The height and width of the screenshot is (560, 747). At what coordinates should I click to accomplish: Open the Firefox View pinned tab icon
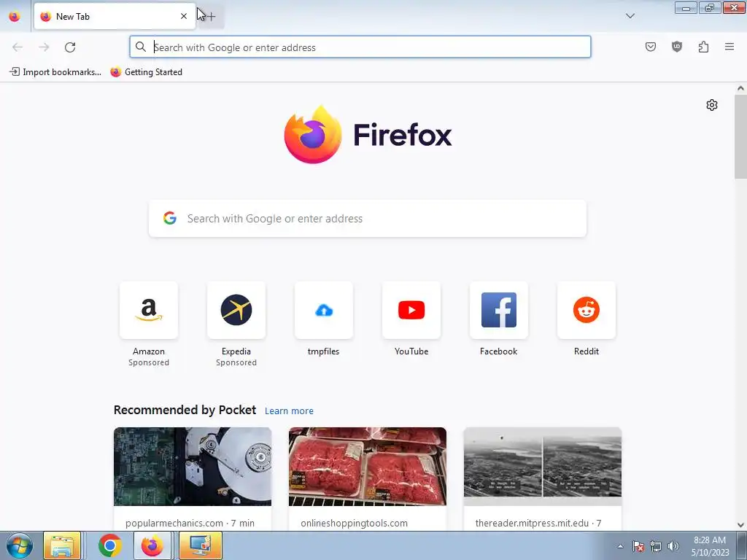click(15, 16)
